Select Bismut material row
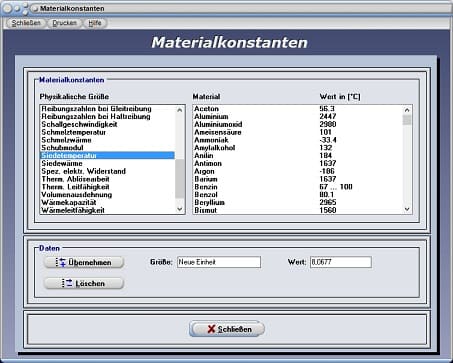The image size is (453, 363). pyautogui.click(x=298, y=210)
